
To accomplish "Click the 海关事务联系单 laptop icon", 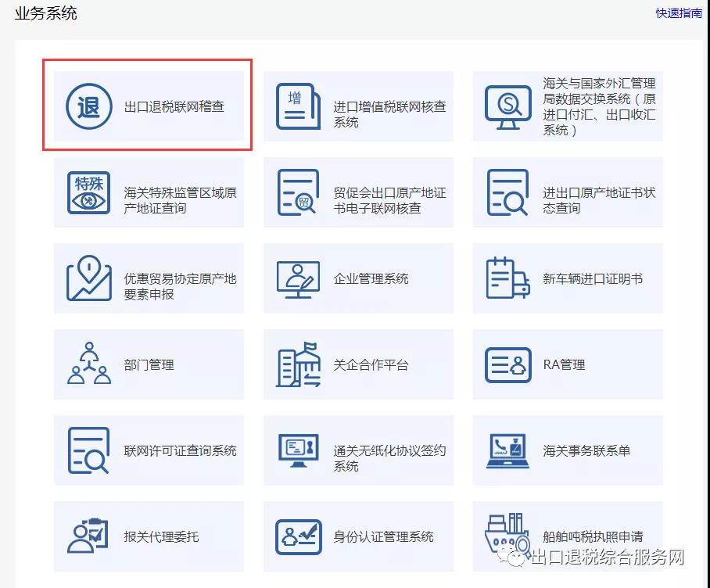I will (x=507, y=450).
